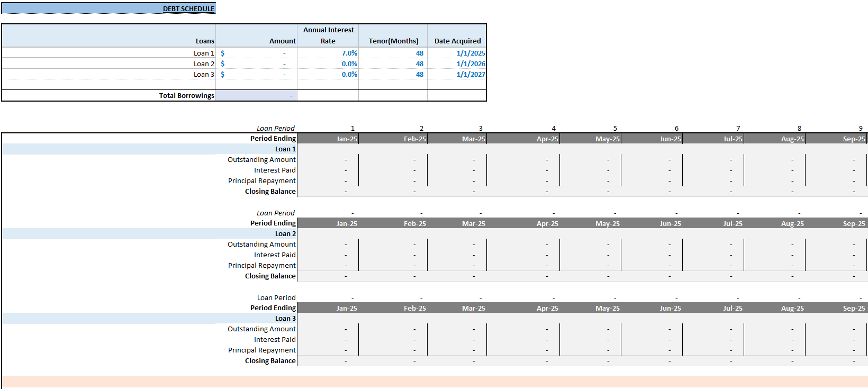Viewport: 868px width, 389px height.
Task: Select Period Ending label above Loan 2
Action: [x=273, y=223]
